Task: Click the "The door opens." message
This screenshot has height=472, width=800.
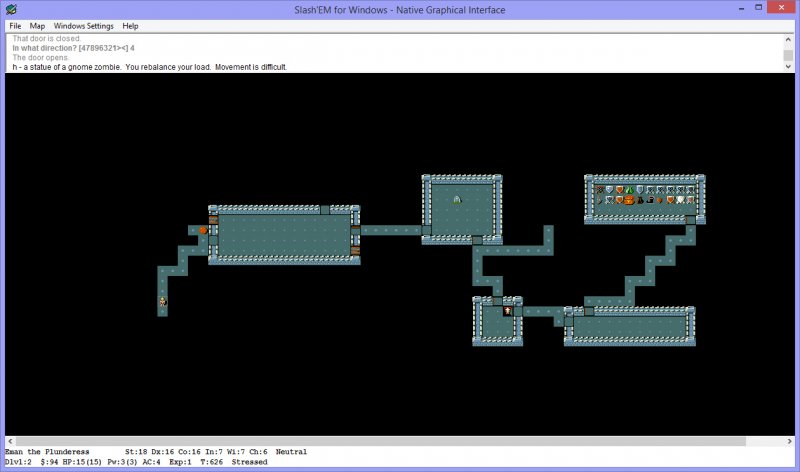Action: click(40, 58)
